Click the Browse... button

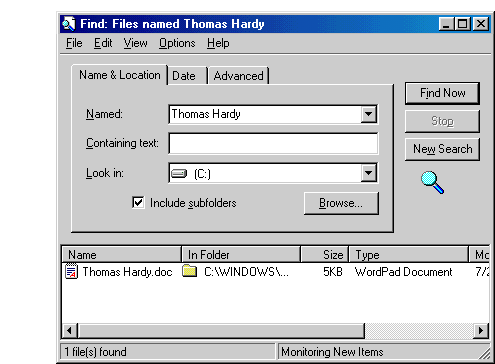tap(341, 203)
